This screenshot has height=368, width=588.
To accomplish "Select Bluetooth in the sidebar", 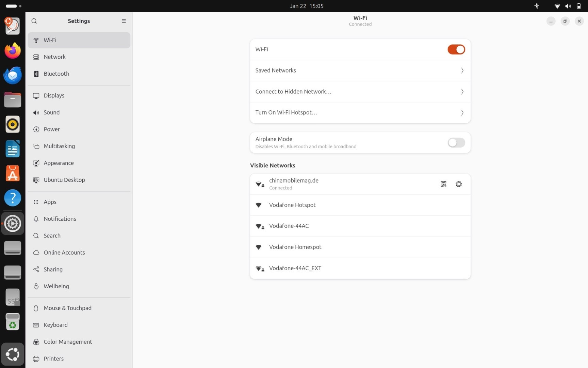I will coord(56,74).
